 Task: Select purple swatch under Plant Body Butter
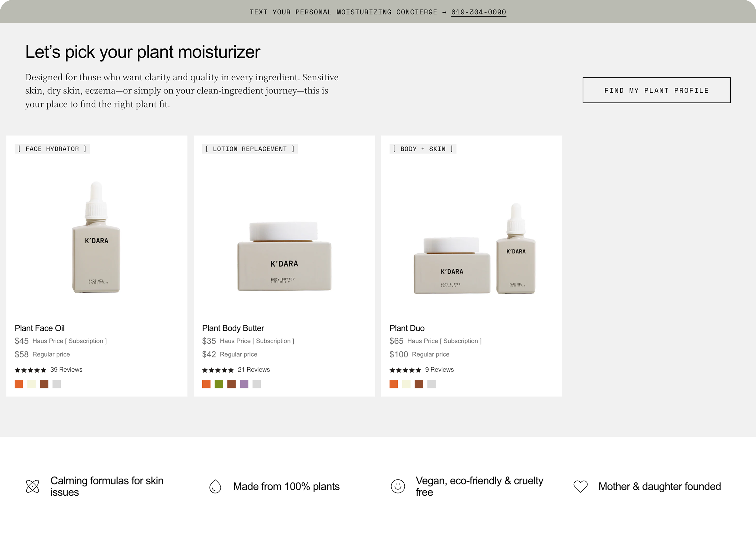click(244, 384)
